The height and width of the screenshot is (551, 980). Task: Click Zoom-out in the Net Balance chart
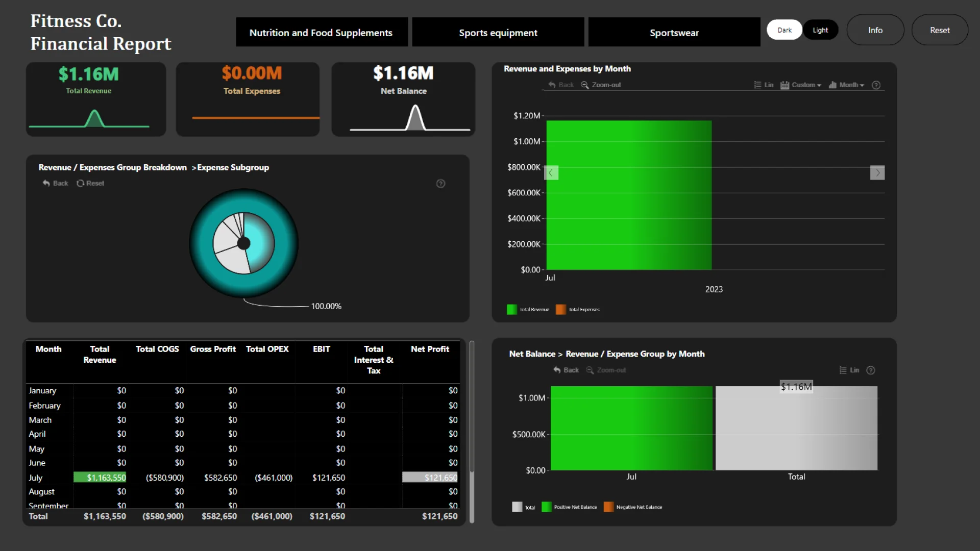click(606, 370)
